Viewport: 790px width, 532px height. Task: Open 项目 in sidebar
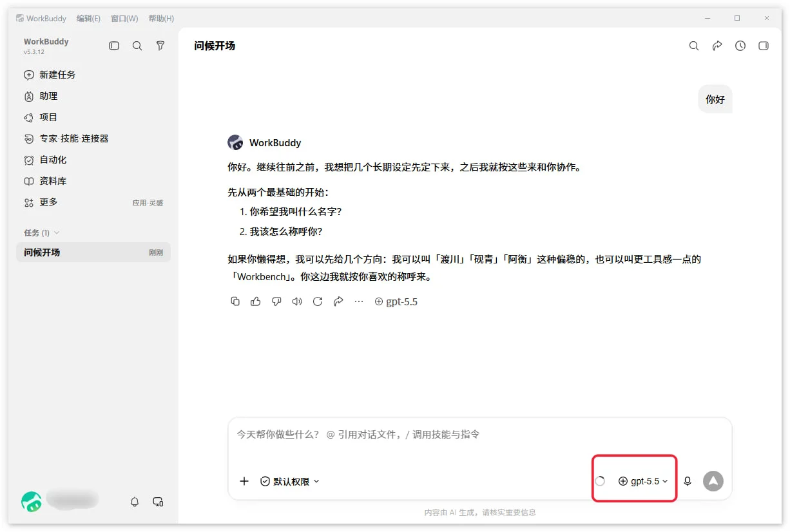tap(93, 117)
